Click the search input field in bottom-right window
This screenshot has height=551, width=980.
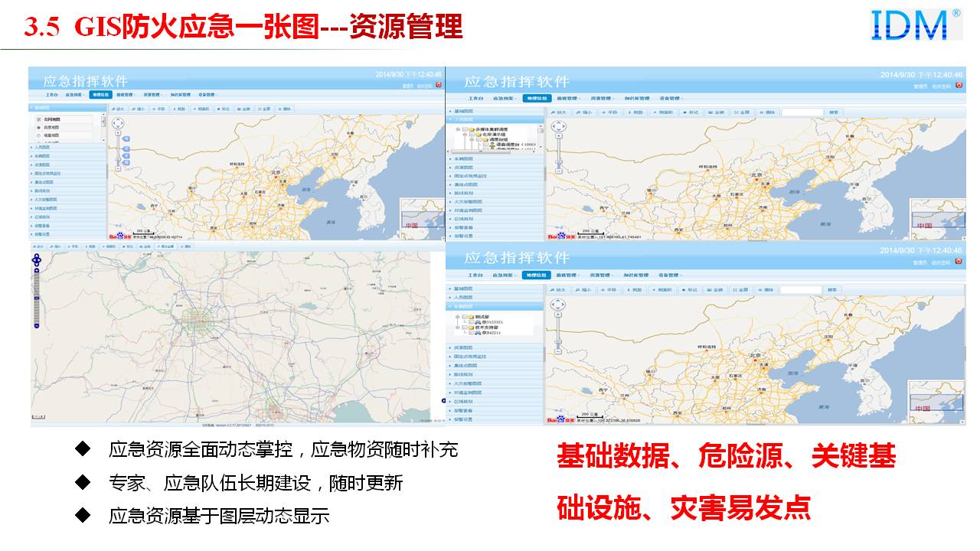click(x=800, y=290)
